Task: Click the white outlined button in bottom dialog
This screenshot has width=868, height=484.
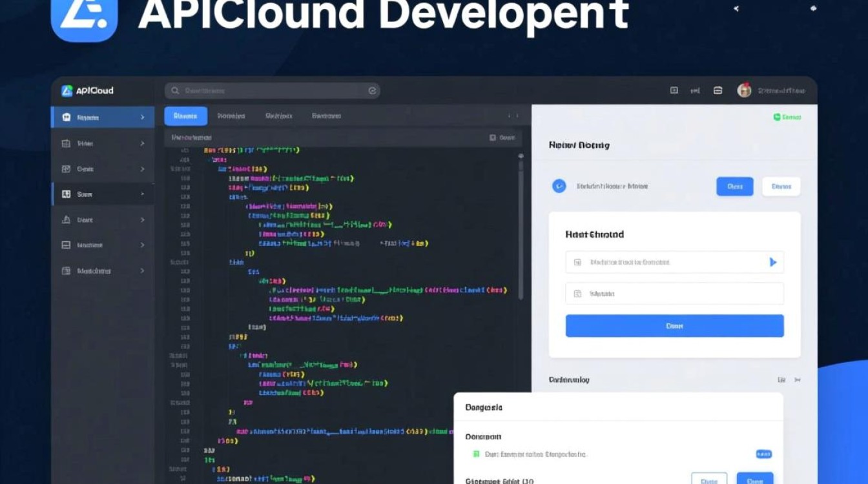Action: point(708,479)
